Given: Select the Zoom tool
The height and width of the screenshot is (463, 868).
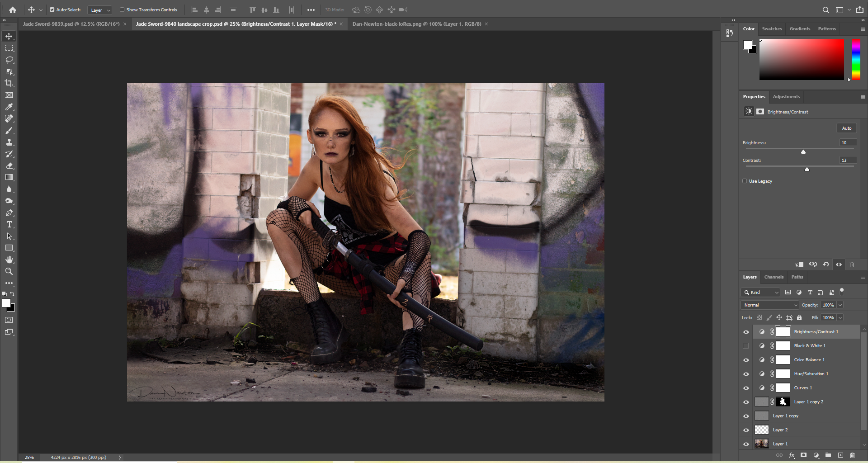Looking at the screenshot, I should (x=9, y=271).
